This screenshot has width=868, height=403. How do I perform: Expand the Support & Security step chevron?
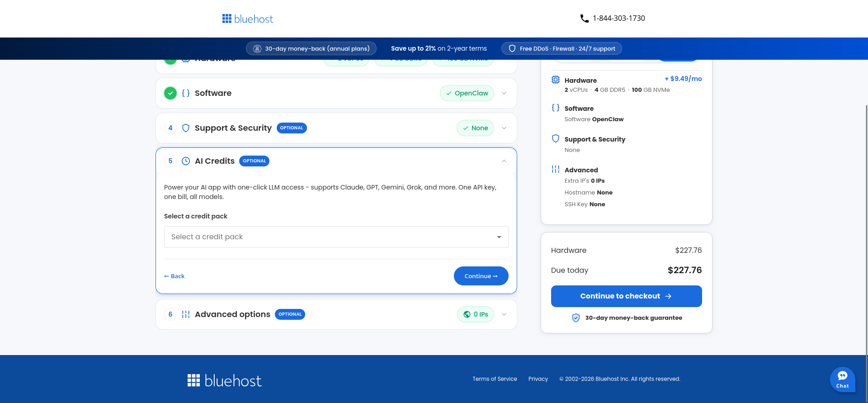point(504,128)
